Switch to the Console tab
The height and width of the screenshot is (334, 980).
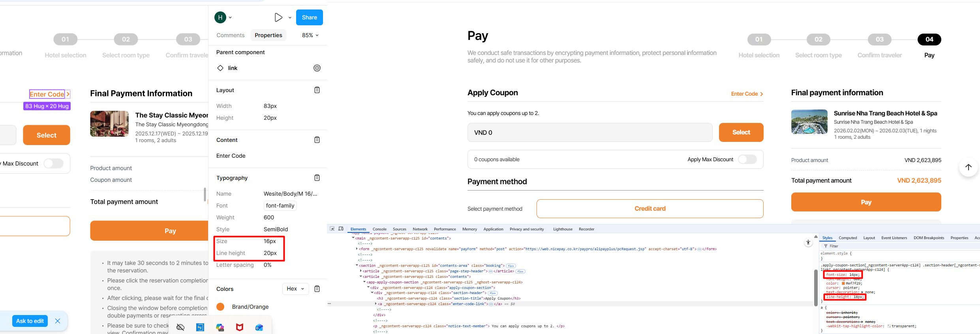point(379,229)
